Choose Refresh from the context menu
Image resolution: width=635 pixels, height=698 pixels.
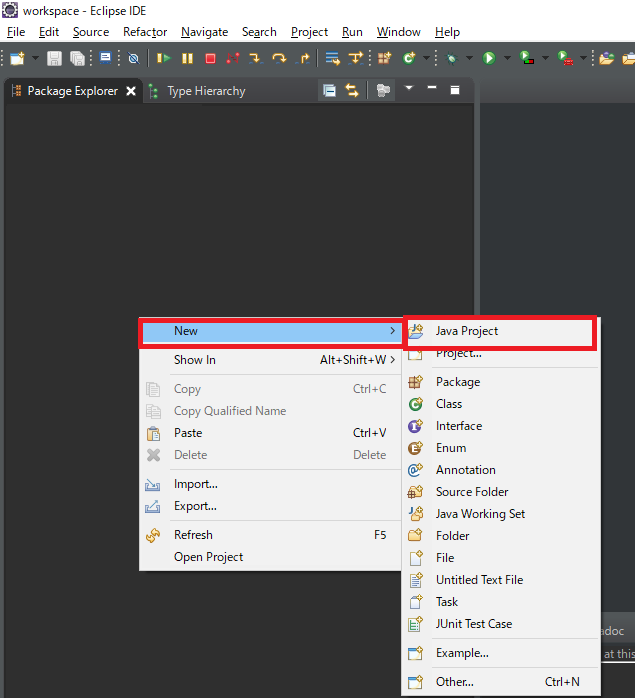(270, 535)
